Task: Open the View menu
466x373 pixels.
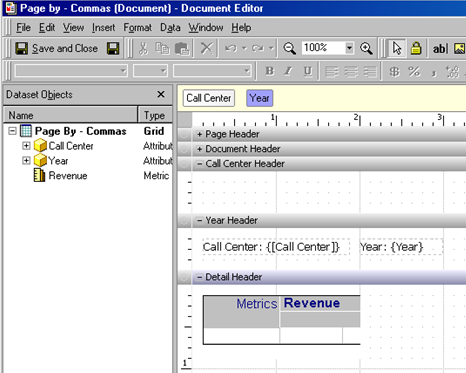Action: [x=73, y=28]
